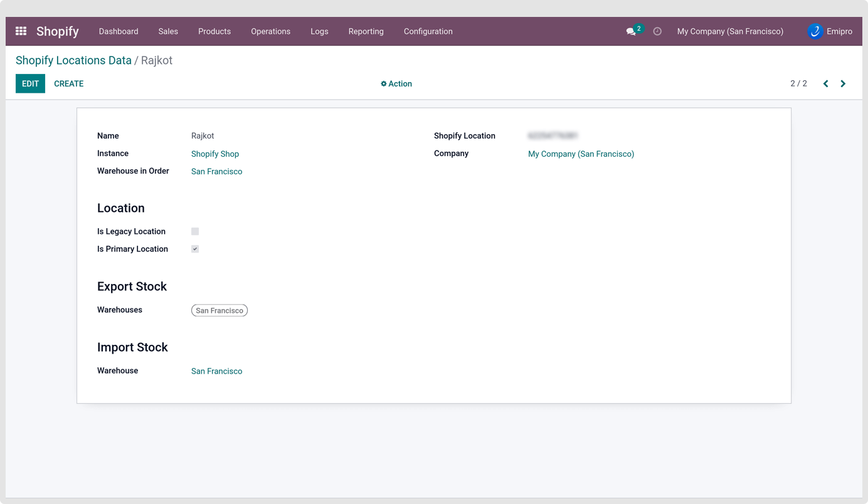Open the conversations chat bubble icon

631,31
